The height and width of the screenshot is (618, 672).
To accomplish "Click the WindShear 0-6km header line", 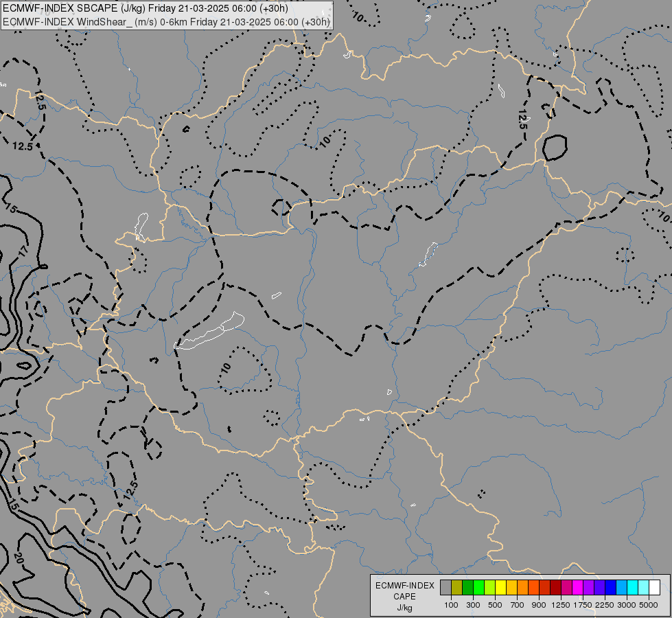I will point(166,22).
